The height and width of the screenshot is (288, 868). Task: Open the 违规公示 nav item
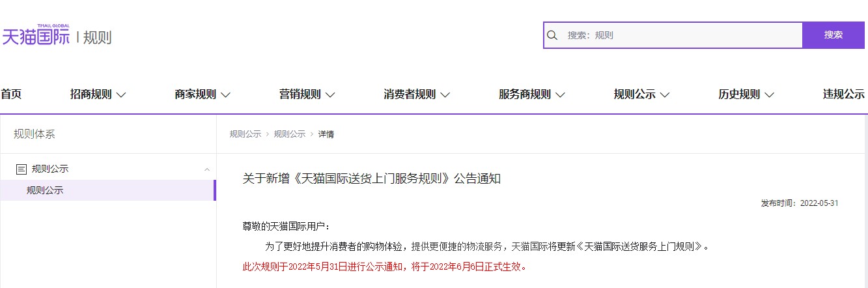tap(844, 94)
